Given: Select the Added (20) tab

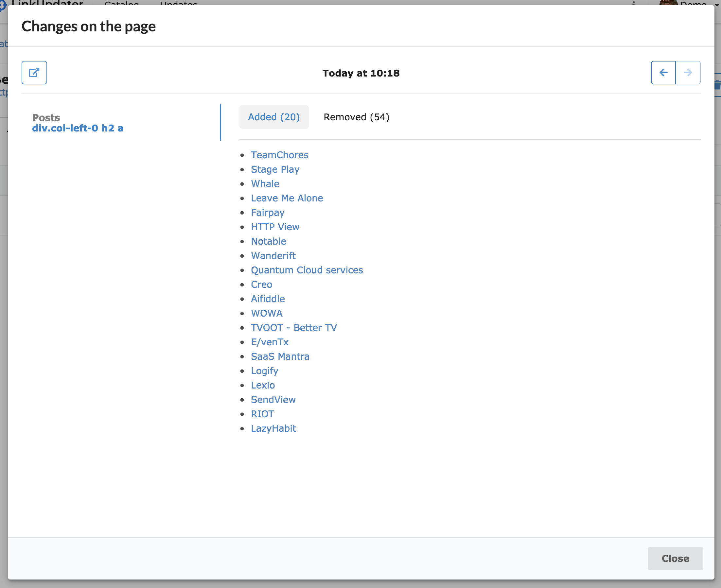Looking at the screenshot, I should point(274,117).
